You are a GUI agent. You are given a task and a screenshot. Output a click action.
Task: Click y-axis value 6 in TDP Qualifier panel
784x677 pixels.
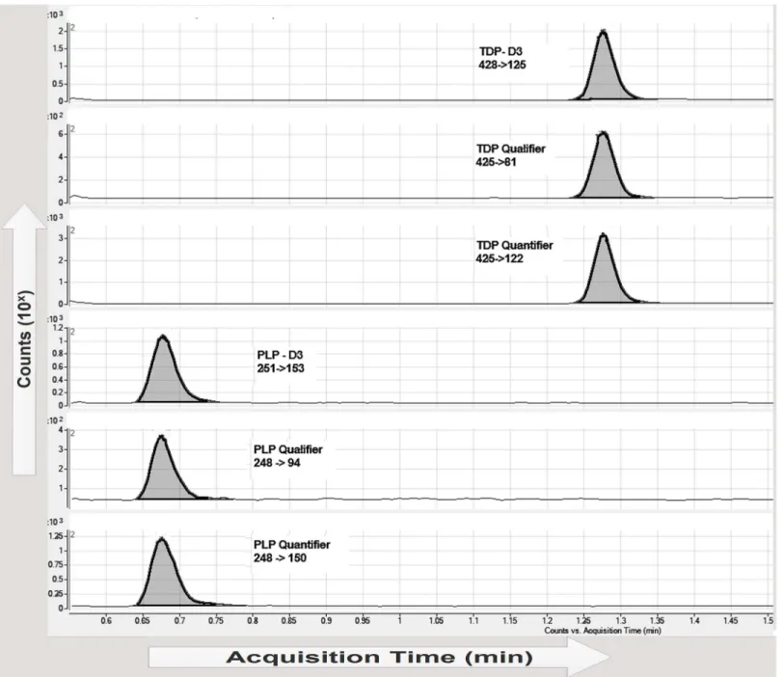61,134
